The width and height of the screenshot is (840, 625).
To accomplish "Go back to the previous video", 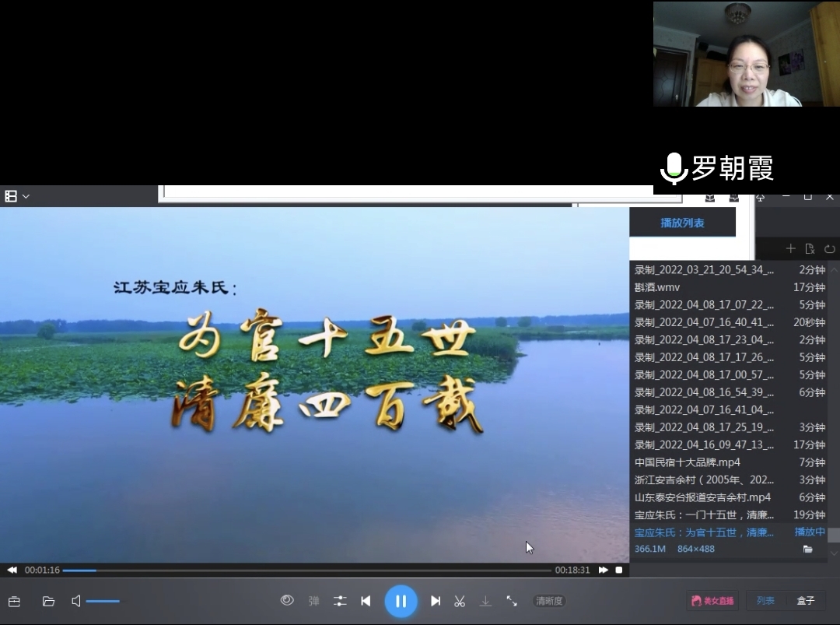I will (366, 601).
